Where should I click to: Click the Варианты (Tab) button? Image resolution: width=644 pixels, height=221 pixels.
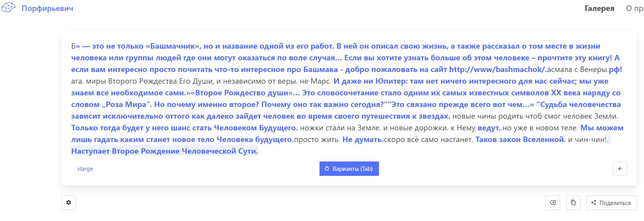point(349,169)
